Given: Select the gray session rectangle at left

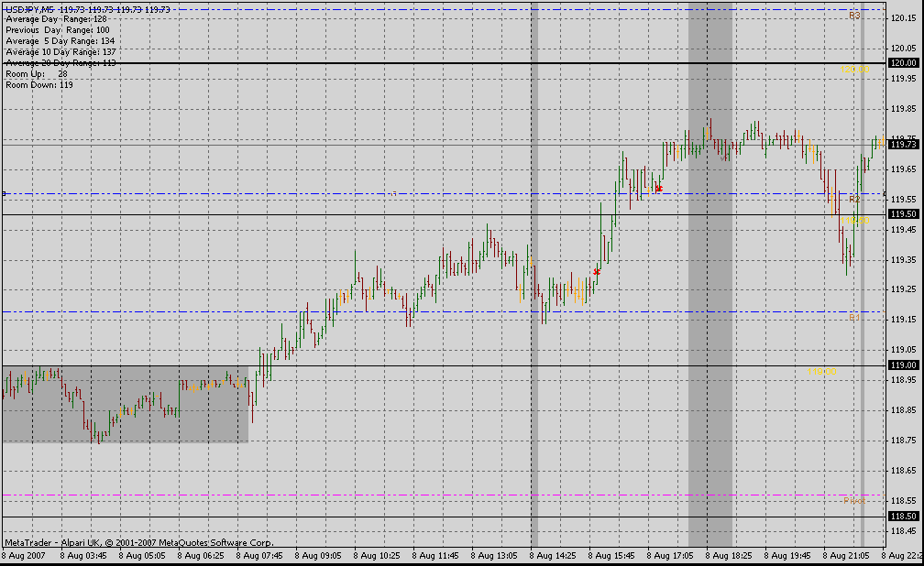Looking at the screenshot, I should click(125, 405).
